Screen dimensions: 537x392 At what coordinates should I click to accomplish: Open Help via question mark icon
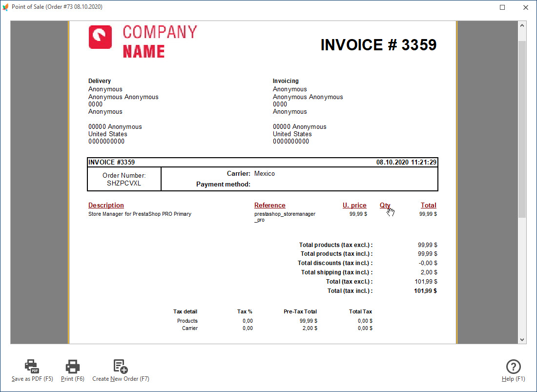click(514, 367)
